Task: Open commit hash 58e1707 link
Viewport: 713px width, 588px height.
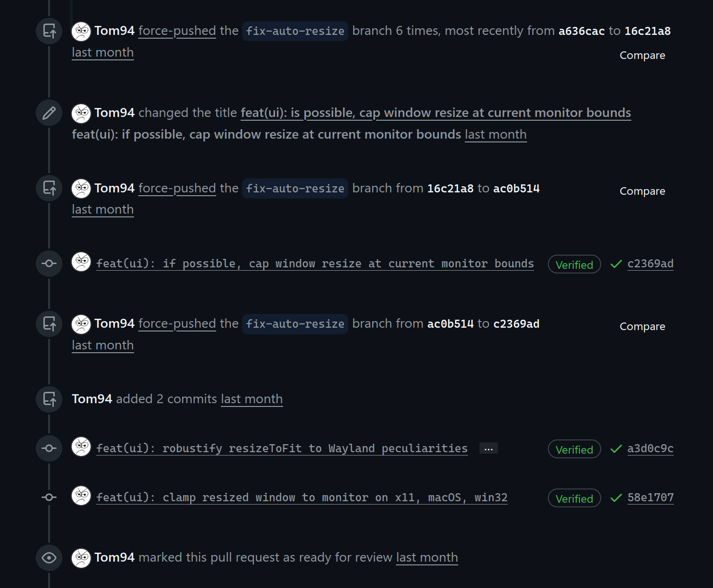Action: point(650,498)
